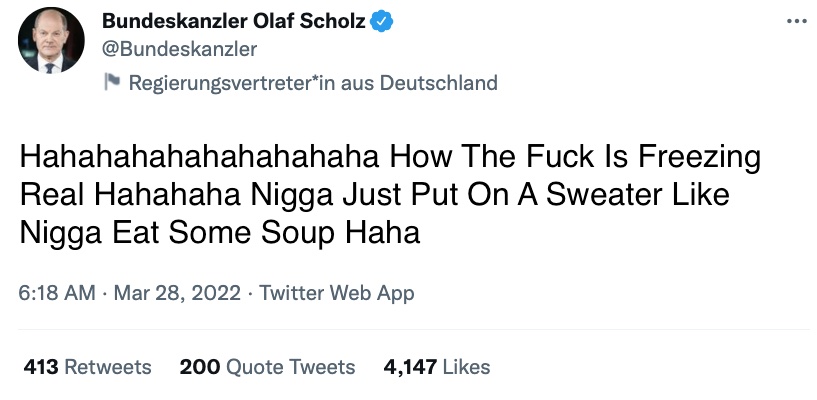The width and height of the screenshot is (817, 400).
Task: View the Likes list label
Action: coord(466,367)
